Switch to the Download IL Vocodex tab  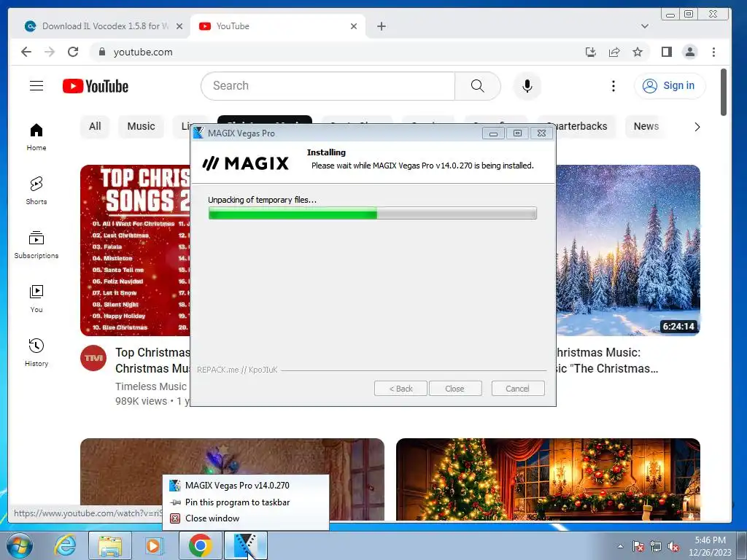[105, 26]
